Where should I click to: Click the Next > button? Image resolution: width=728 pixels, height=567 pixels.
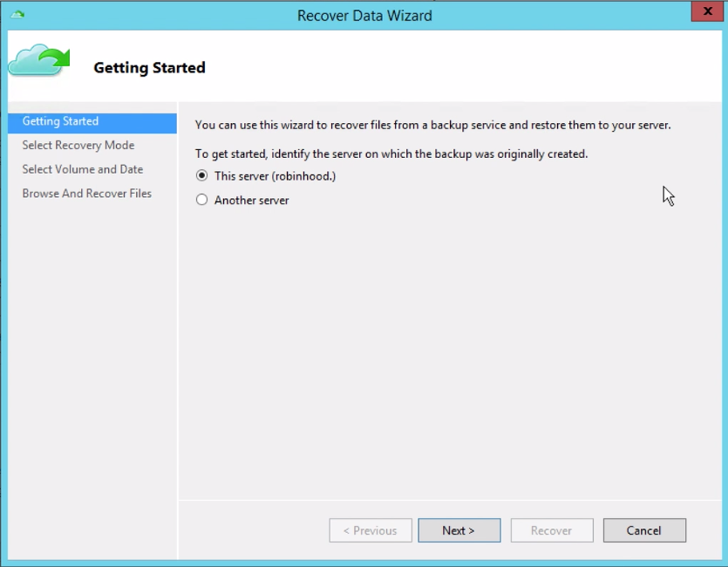(x=459, y=530)
